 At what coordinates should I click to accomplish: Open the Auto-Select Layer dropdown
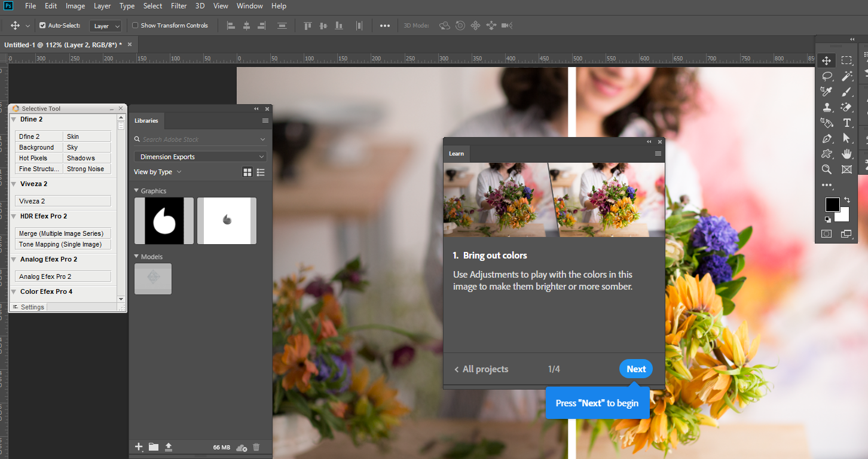(x=105, y=26)
